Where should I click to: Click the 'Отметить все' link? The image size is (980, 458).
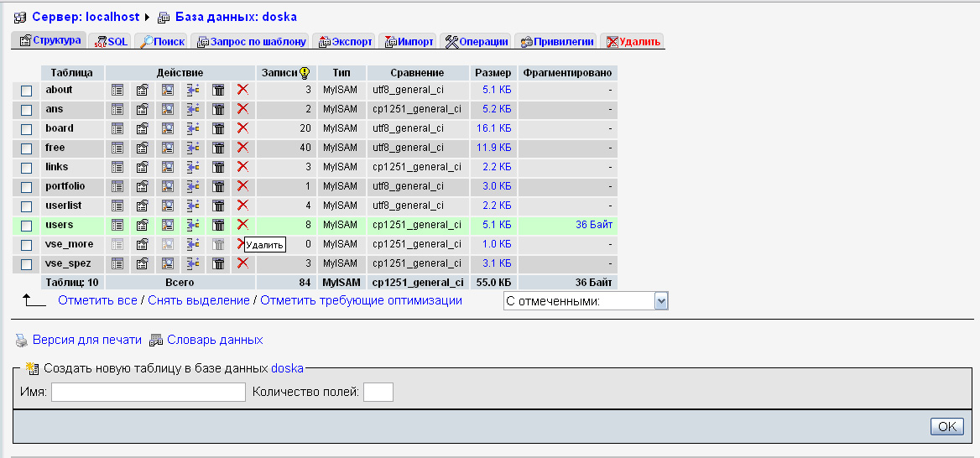point(97,300)
